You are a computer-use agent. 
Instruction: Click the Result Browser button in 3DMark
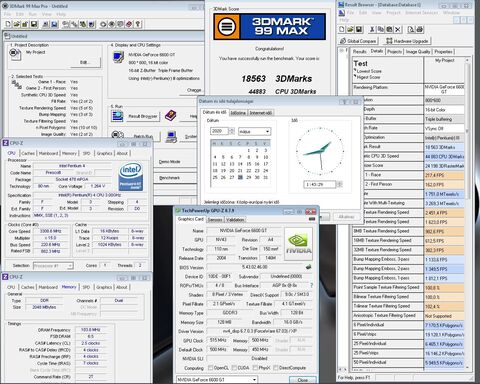(x=143, y=116)
